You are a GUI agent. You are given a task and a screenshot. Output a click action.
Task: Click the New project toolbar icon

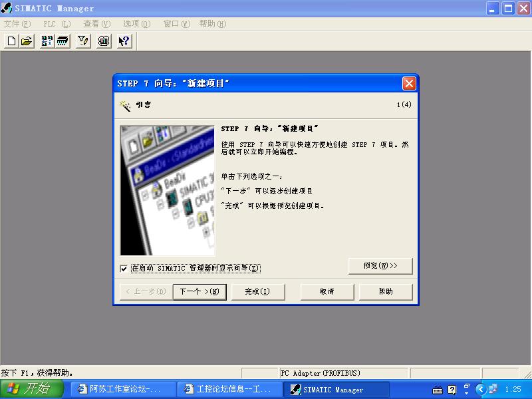click(11, 41)
